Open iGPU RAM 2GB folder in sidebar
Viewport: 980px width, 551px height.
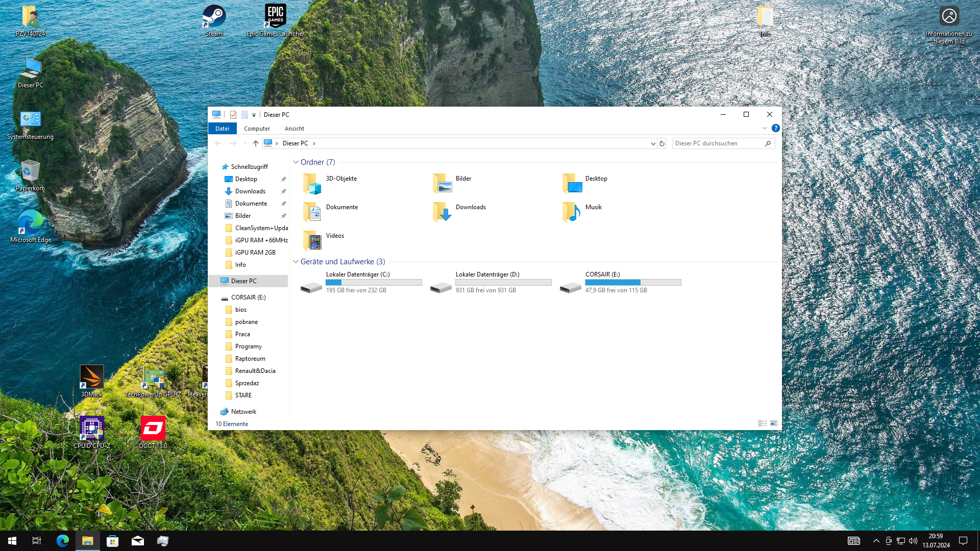(x=255, y=253)
